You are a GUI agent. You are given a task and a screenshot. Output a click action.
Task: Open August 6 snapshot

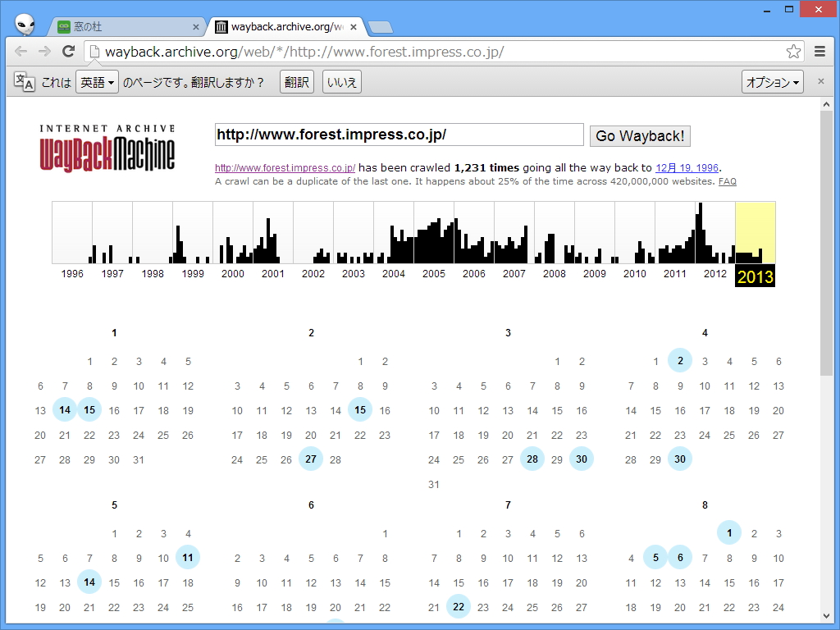click(x=680, y=558)
